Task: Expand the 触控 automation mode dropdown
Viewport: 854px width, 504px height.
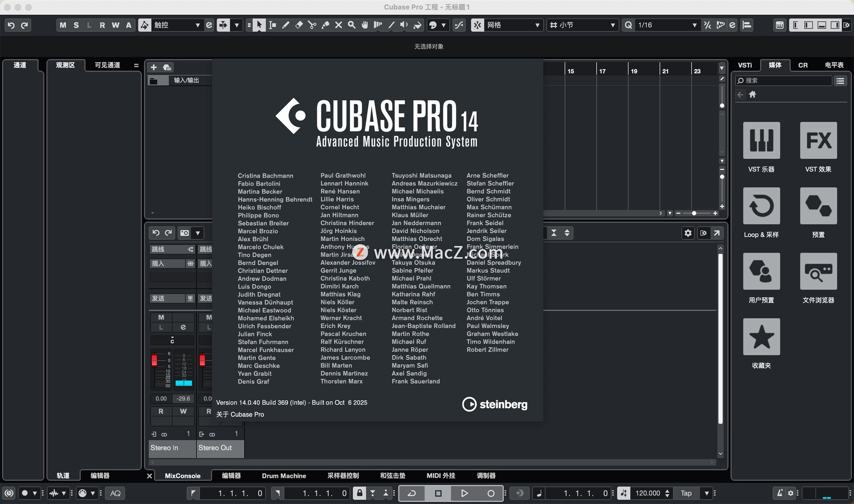Action: (197, 25)
